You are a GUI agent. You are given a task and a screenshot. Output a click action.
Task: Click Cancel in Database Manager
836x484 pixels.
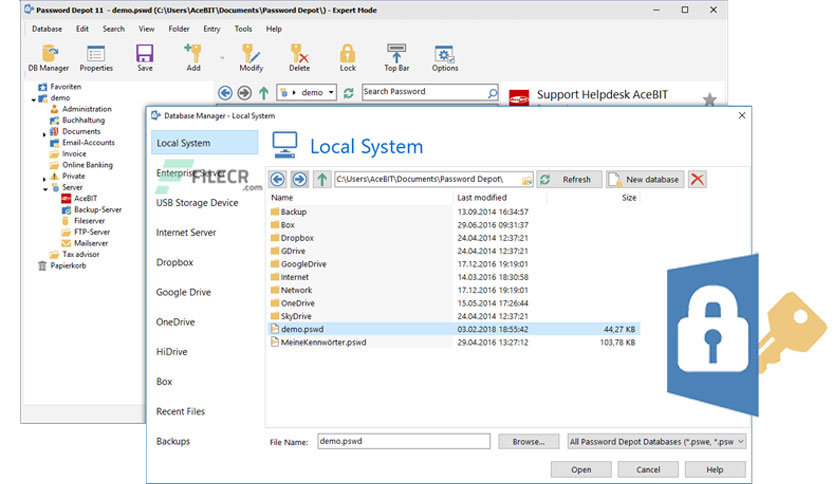tap(648, 470)
